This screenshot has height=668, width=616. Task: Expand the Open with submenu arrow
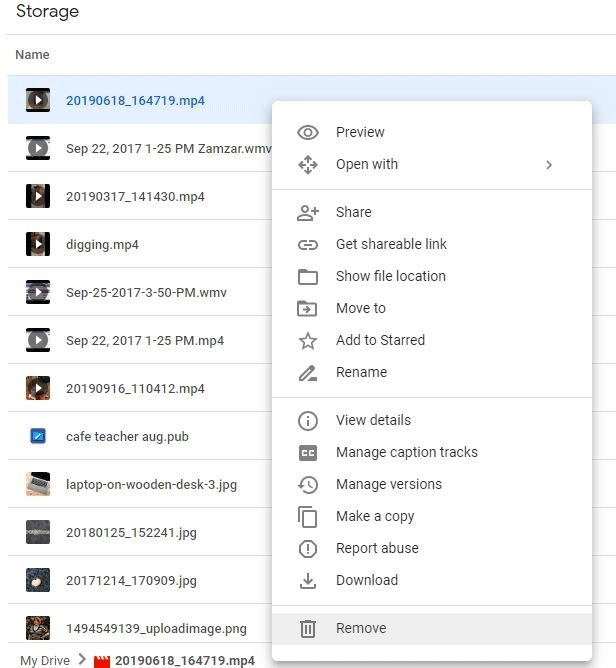pyautogui.click(x=549, y=165)
